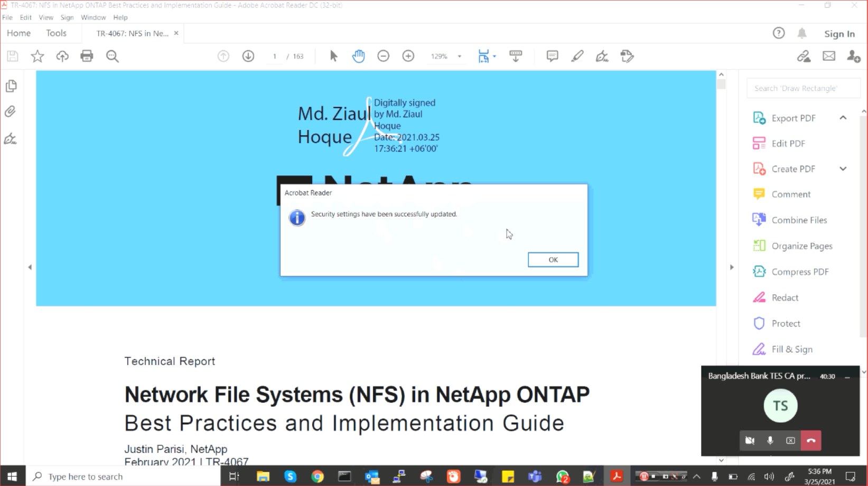Image resolution: width=868 pixels, height=486 pixels.
Task: Upload file to cloud icon
Action: tap(62, 56)
